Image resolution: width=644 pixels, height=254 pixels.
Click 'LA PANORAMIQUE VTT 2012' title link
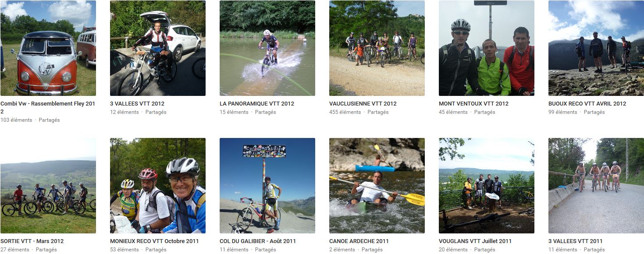coord(257,104)
